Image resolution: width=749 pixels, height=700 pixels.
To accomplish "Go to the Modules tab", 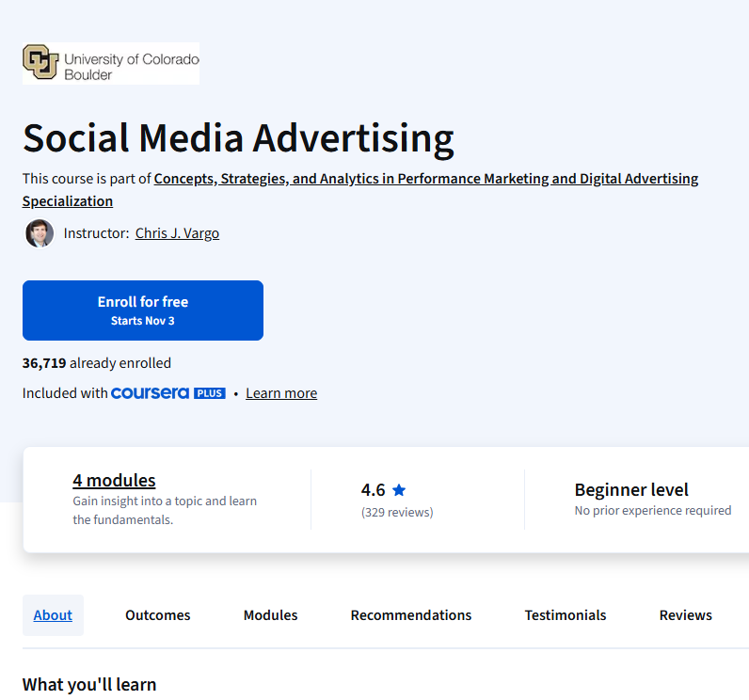I will (270, 615).
